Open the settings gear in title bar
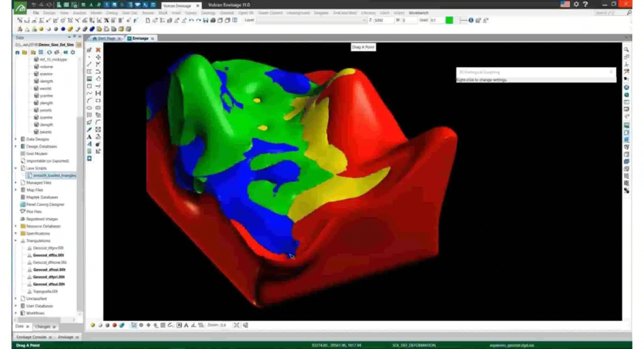The width and height of the screenshot is (644, 349). tap(576, 4)
